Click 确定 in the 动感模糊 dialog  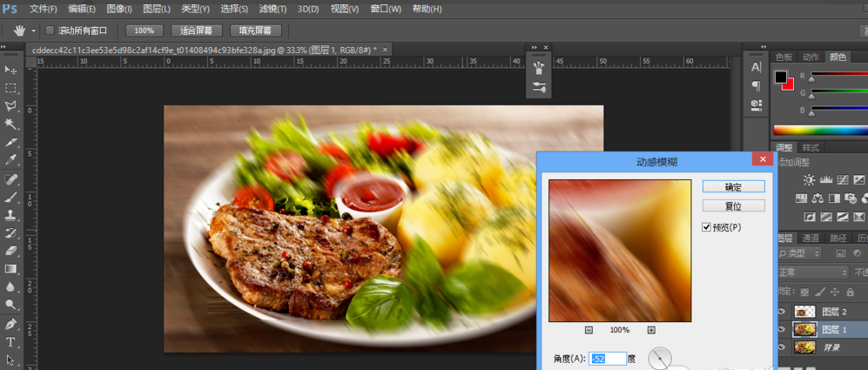click(733, 186)
